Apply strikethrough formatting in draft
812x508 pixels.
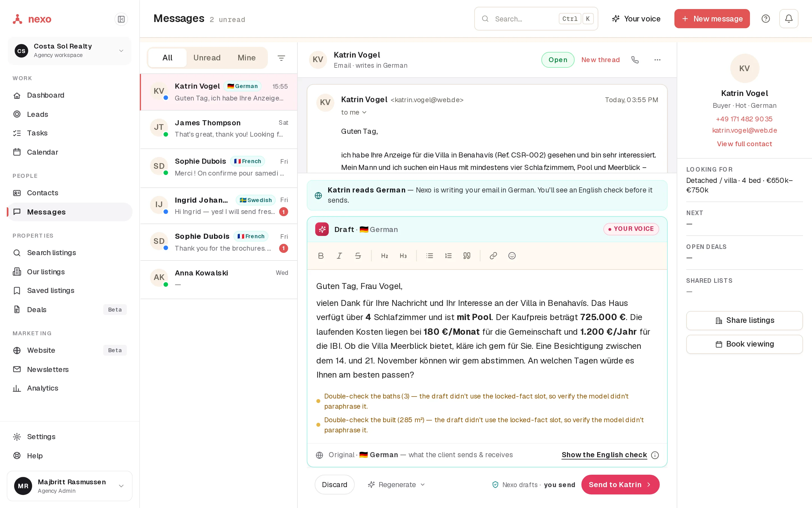click(358, 256)
